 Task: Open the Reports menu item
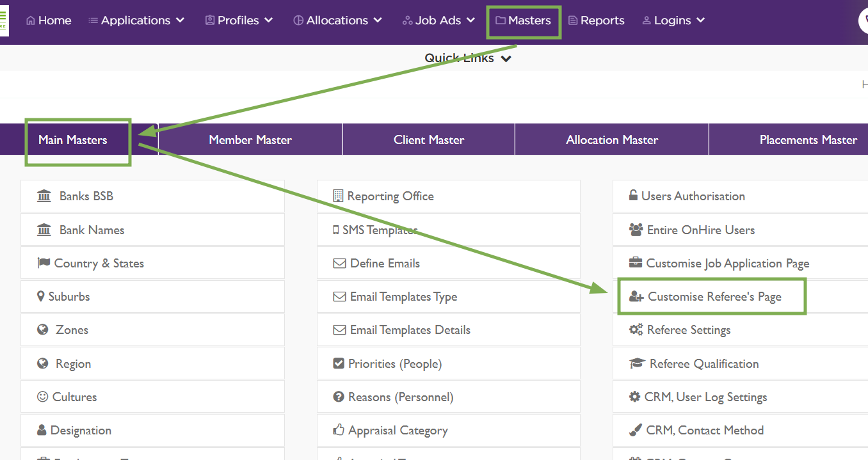click(596, 20)
